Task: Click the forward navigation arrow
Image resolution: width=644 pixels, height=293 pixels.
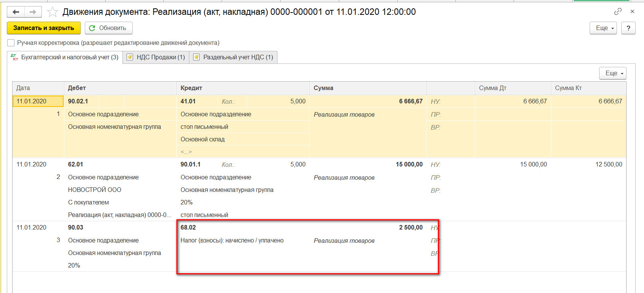Action: point(33,12)
